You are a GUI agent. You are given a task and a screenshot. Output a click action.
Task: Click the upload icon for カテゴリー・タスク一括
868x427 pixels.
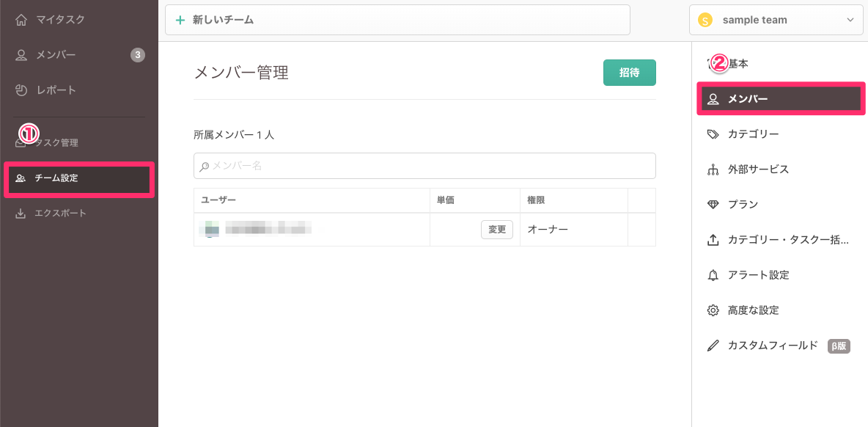713,240
